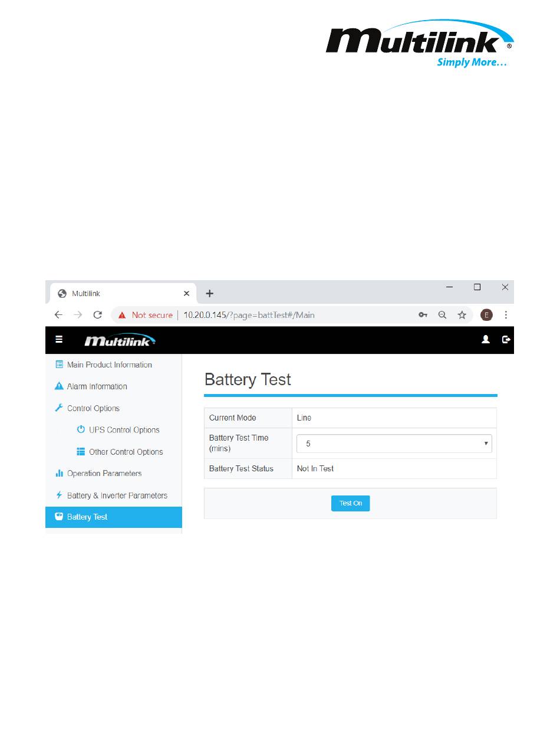
Task: Click the logout icon in header
Action: pos(506,340)
